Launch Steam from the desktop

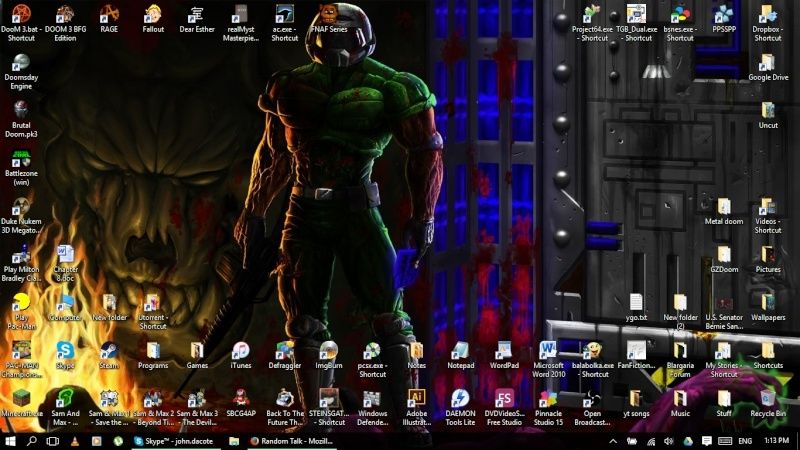(109, 351)
